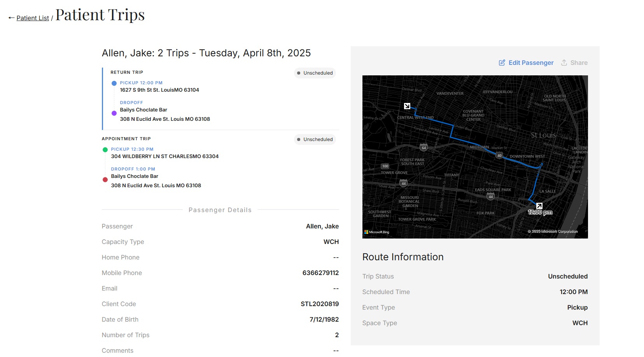Select the Return Trip card
644x357 pixels.
pos(220,99)
